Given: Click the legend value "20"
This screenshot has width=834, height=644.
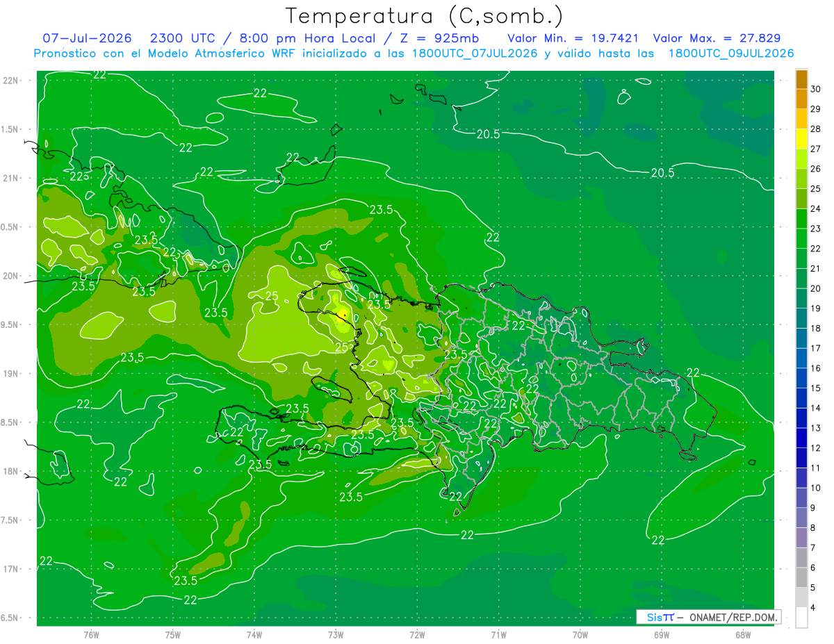Looking at the screenshot, I should click(x=816, y=288).
